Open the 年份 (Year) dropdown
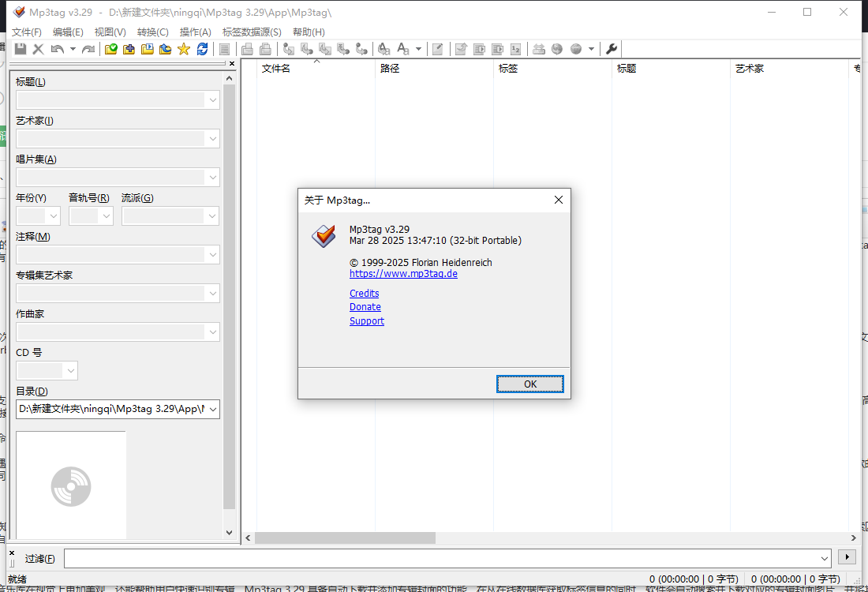Viewport: 868px width, 592px height. [53, 216]
